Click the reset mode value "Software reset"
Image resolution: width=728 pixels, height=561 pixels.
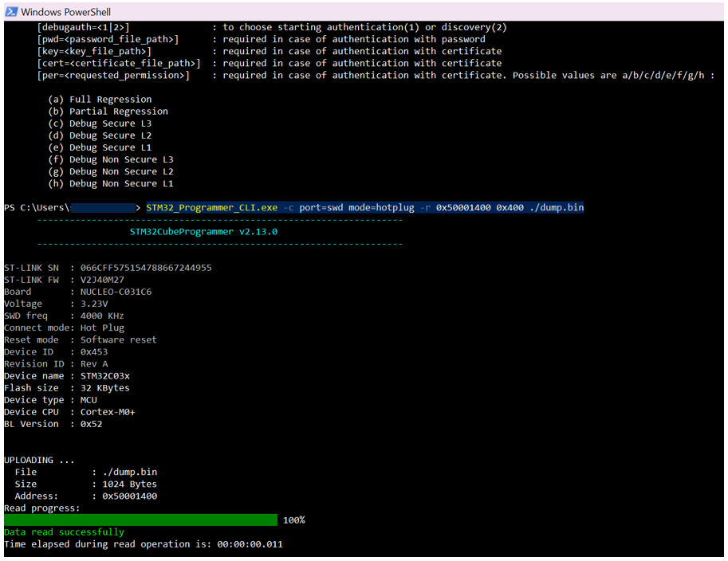[118, 339]
